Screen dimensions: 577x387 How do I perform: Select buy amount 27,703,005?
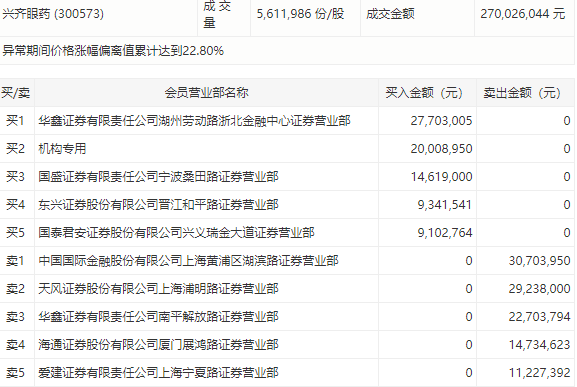click(x=441, y=121)
